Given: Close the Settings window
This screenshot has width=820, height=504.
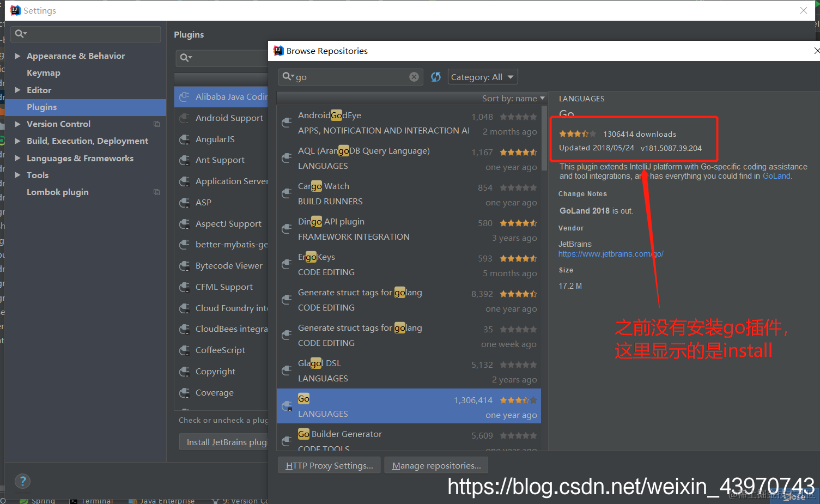Looking at the screenshot, I should (x=804, y=10).
